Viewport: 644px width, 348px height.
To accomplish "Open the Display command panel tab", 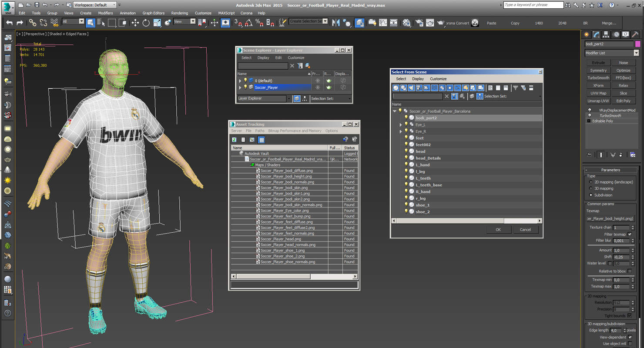I will click(x=626, y=34).
